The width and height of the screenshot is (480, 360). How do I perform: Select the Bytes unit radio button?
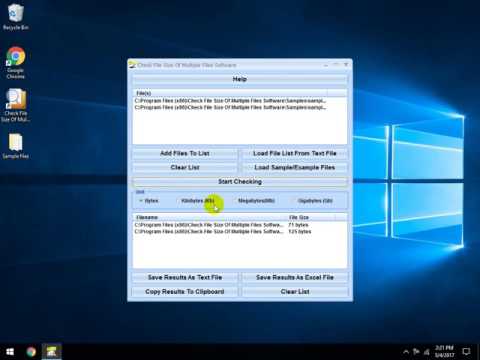pos(149,201)
